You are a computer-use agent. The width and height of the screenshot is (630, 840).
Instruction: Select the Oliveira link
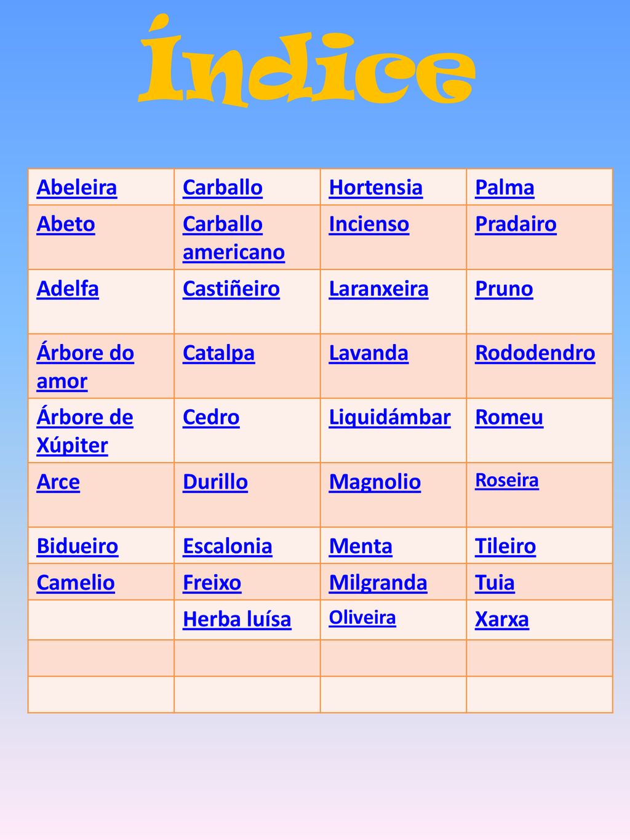click(x=362, y=617)
